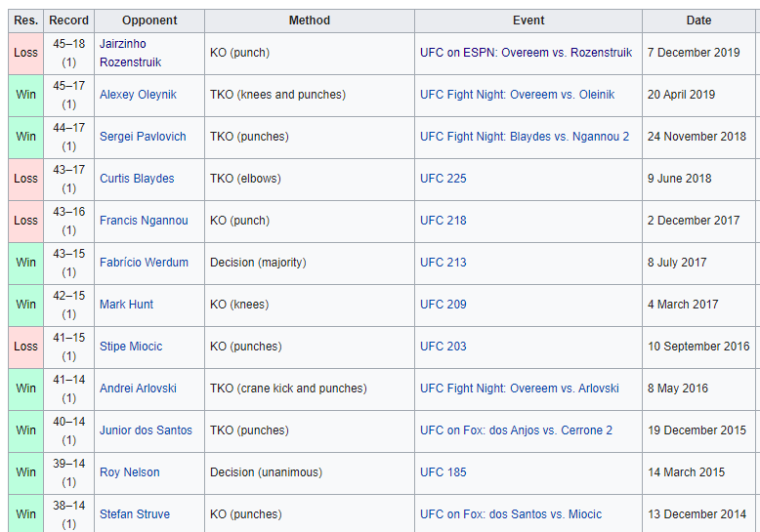Select the 20 April 2019 date cell
This screenshot has width=760, height=532.
coord(698,95)
